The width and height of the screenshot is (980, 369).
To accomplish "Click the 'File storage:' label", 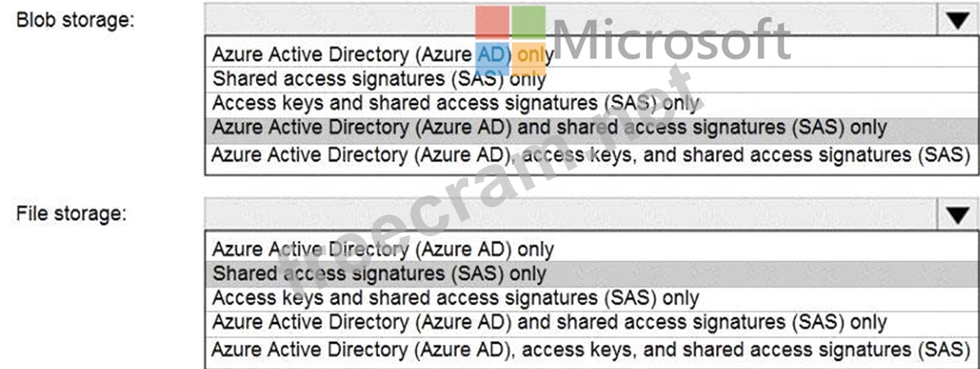I will (71, 214).
